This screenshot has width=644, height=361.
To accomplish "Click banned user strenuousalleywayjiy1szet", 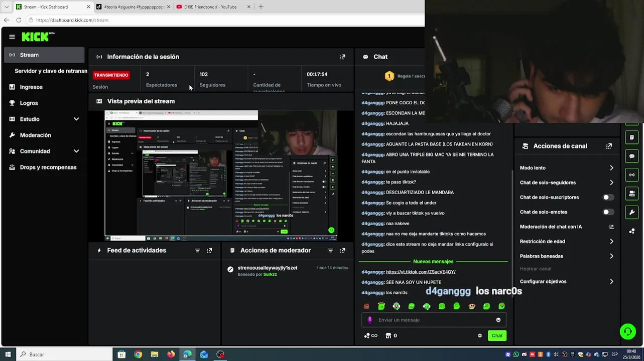I will coord(268,268).
